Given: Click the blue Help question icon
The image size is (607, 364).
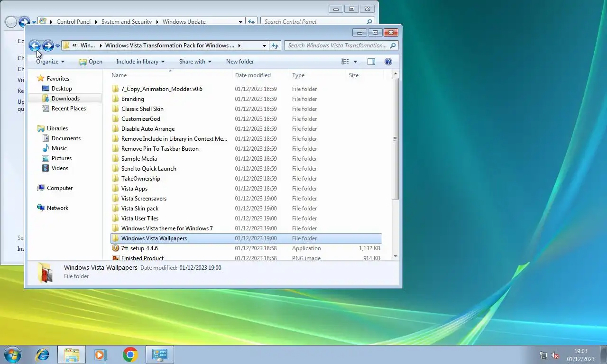Looking at the screenshot, I should click(388, 62).
